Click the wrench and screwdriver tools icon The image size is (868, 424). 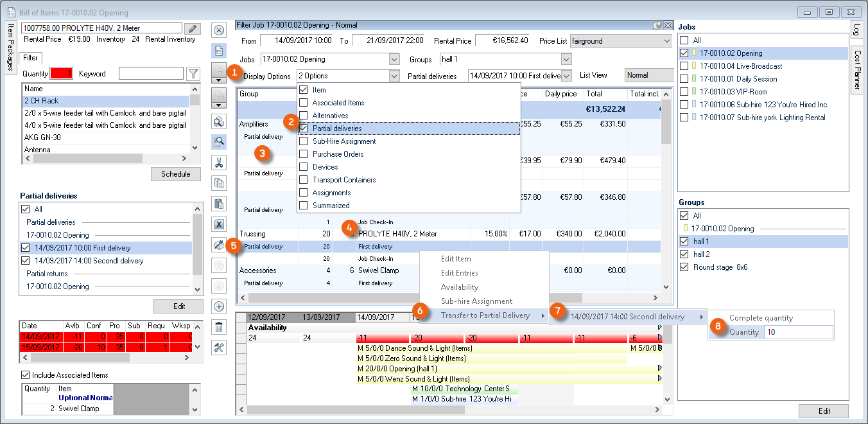tap(219, 348)
